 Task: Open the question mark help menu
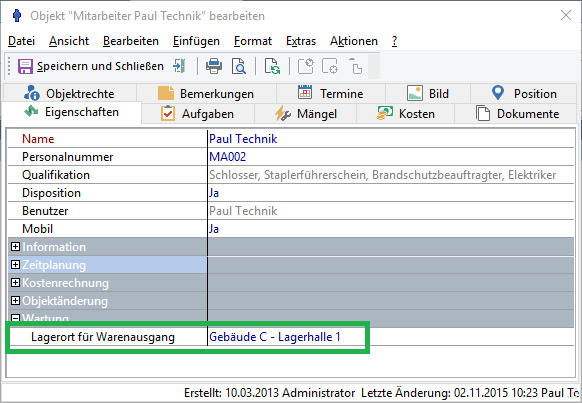pyautogui.click(x=394, y=41)
